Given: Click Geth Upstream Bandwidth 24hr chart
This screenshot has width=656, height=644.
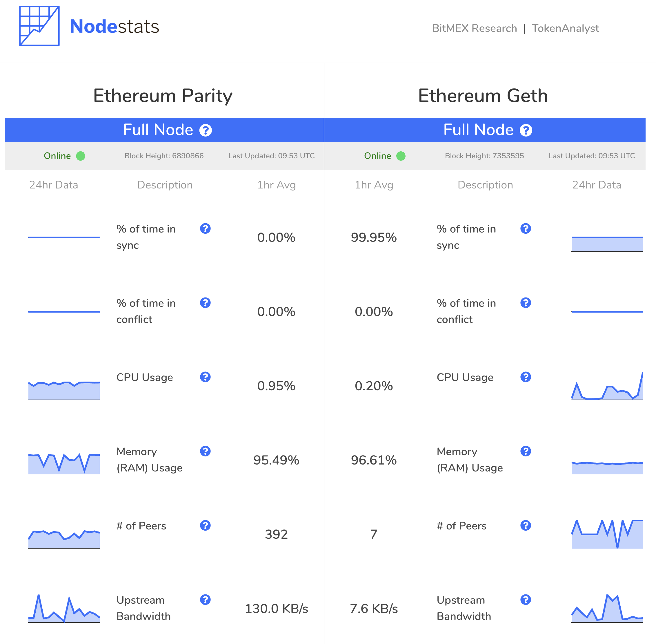Looking at the screenshot, I should pyautogui.click(x=607, y=609).
